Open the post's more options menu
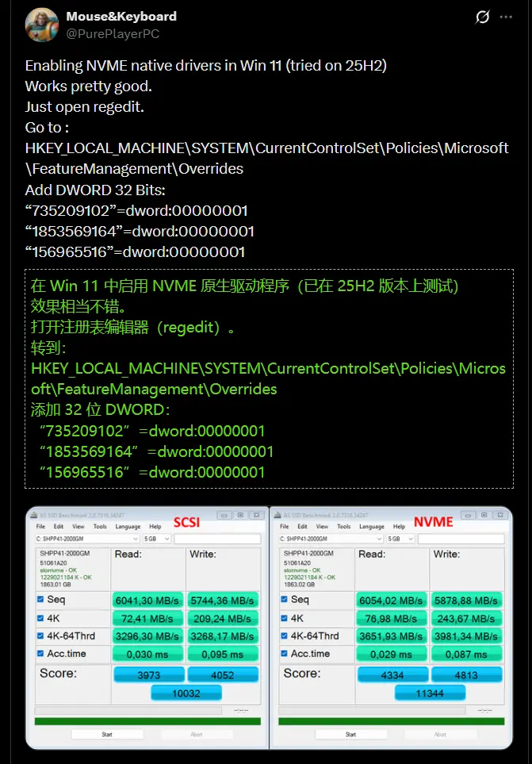532x764 pixels. click(506, 17)
